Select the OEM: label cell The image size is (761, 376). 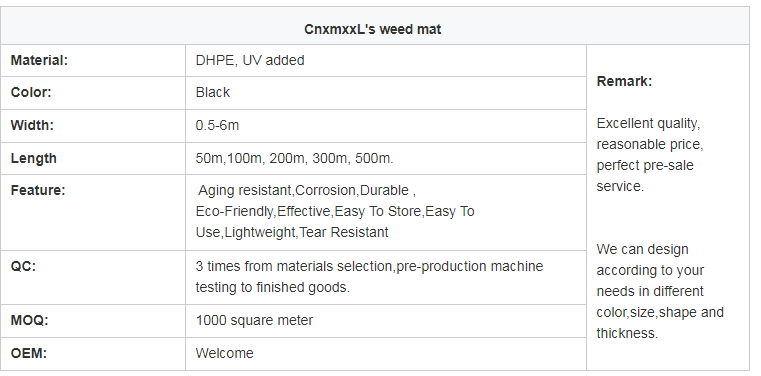click(93, 354)
